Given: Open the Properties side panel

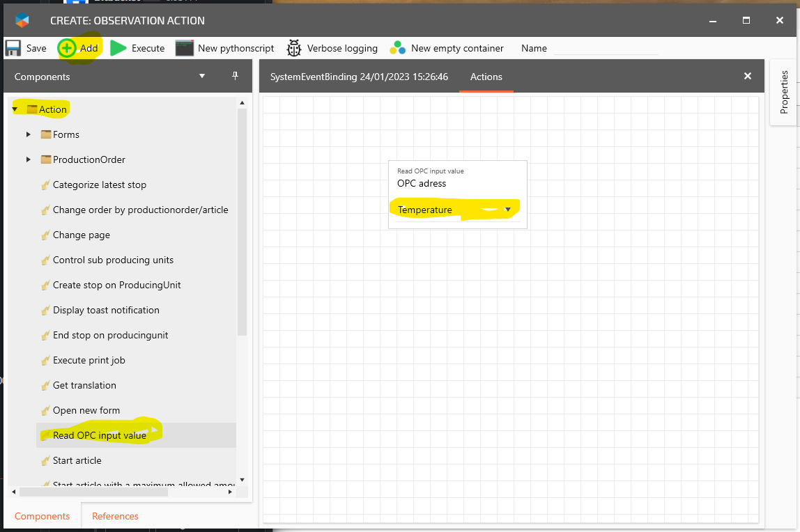Looking at the screenshot, I should pyautogui.click(x=784, y=92).
